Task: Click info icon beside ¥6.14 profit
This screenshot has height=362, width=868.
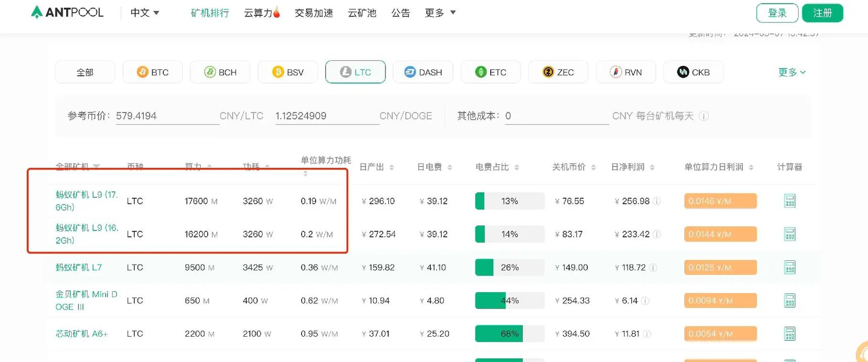Action: [x=645, y=300]
